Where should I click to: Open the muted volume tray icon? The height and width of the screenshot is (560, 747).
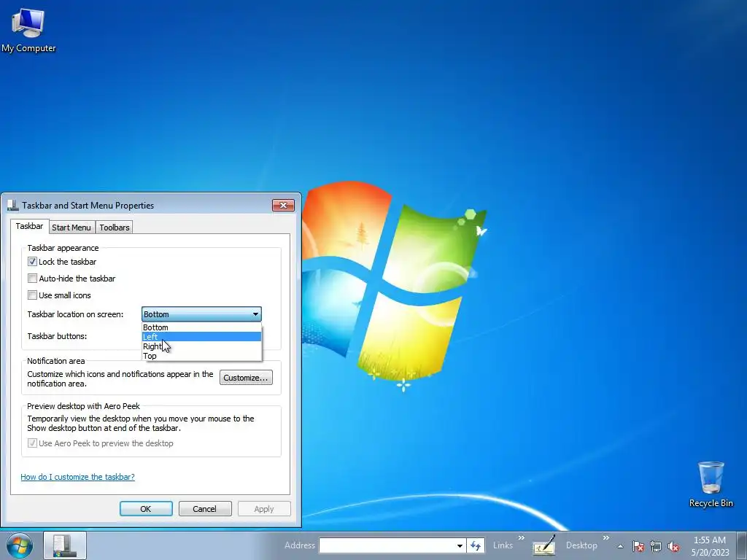673,546
